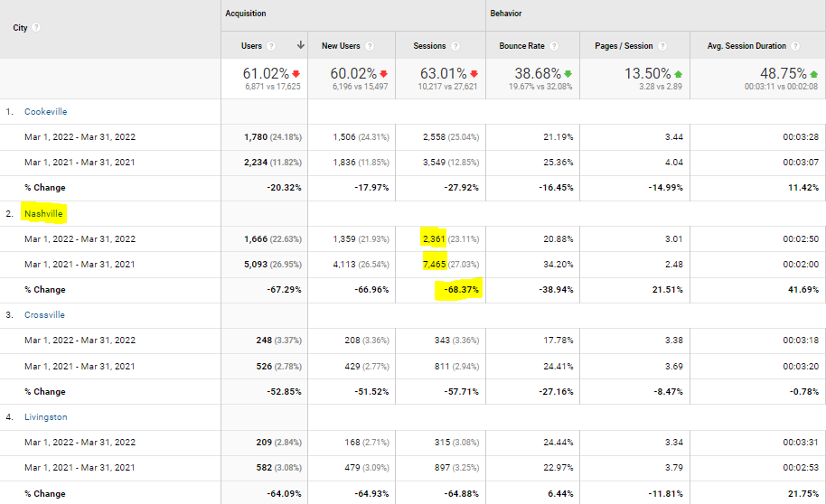
Task: Click Livingston pages per session 3.79
Action: click(674, 468)
